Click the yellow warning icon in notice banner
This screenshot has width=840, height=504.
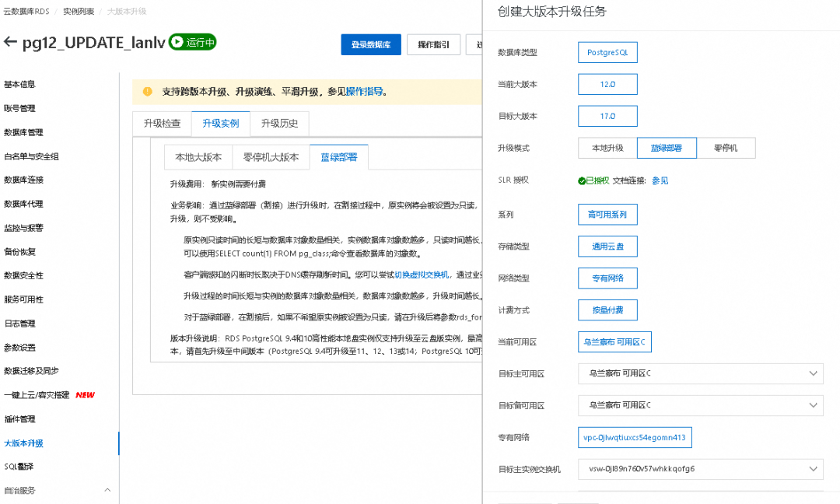coord(147,92)
